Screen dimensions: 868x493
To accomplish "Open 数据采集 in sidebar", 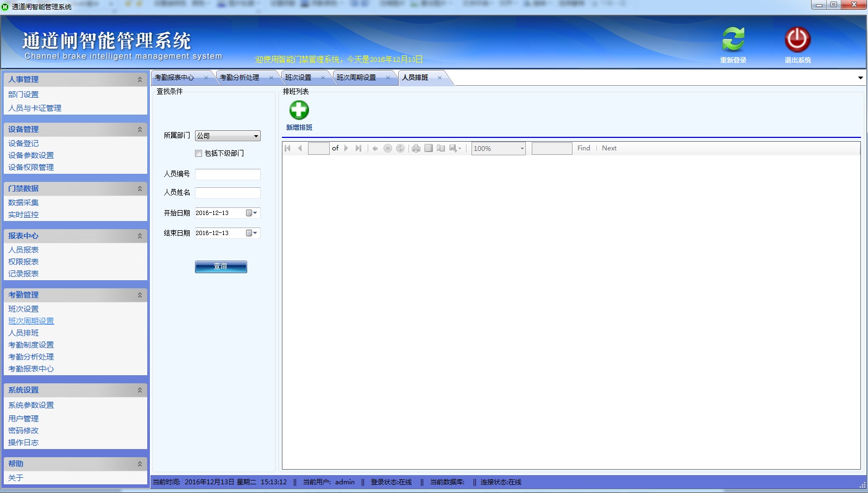I will [x=23, y=203].
